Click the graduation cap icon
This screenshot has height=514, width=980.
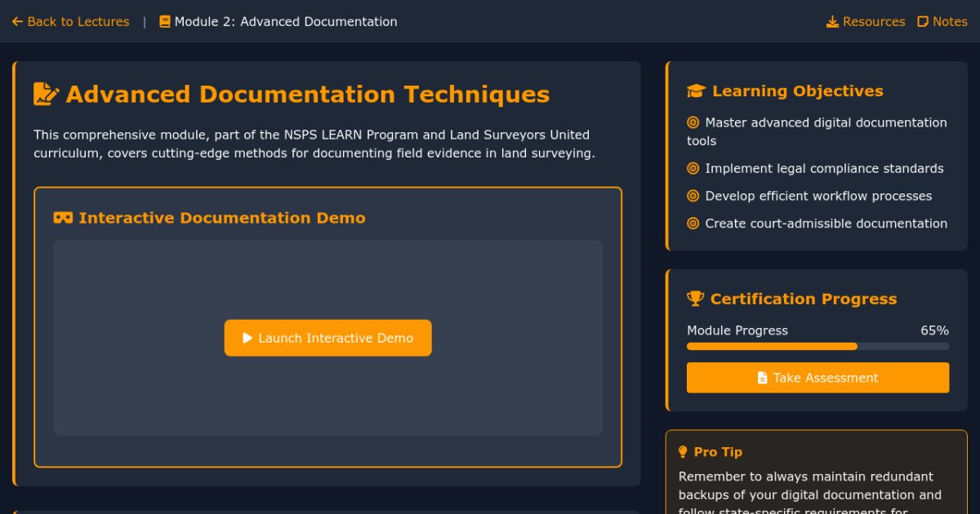tap(696, 91)
